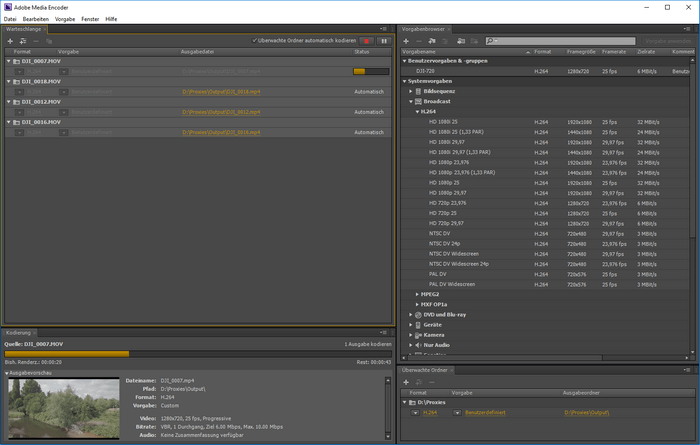Collapse the Ausgabevorschau section
This screenshot has height=445, width=700.
pos(7,373)
